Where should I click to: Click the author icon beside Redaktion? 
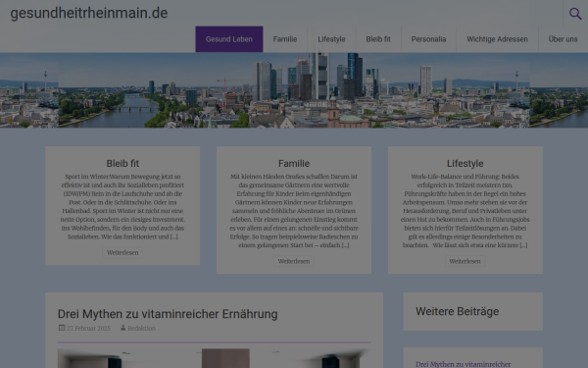[122, 328]
